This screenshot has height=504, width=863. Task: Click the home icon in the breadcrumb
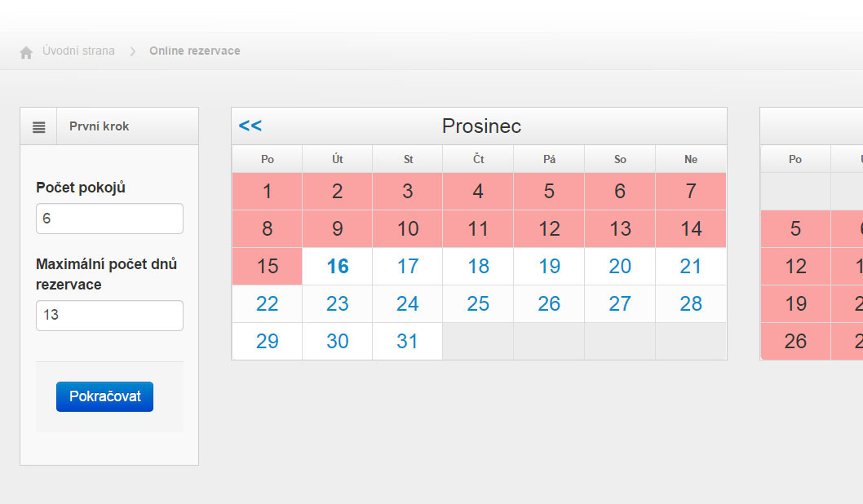click(26, 52)
